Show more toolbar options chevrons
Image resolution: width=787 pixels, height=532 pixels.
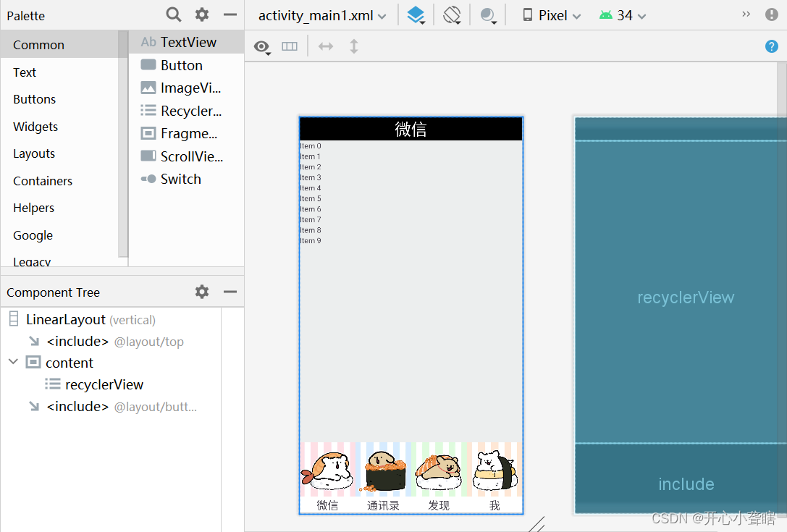746,14
